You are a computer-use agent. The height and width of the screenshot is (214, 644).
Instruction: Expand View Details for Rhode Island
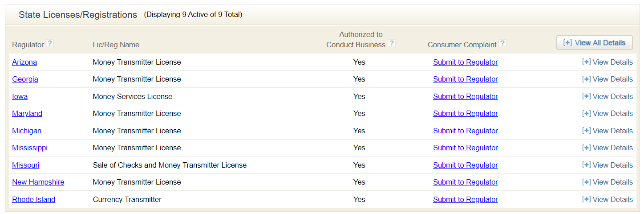click(x=607, y=199)
